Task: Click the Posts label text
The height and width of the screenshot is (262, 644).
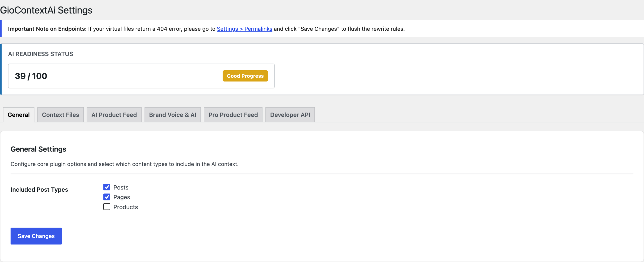Action: pyautogui.click(x=121, y=187)
